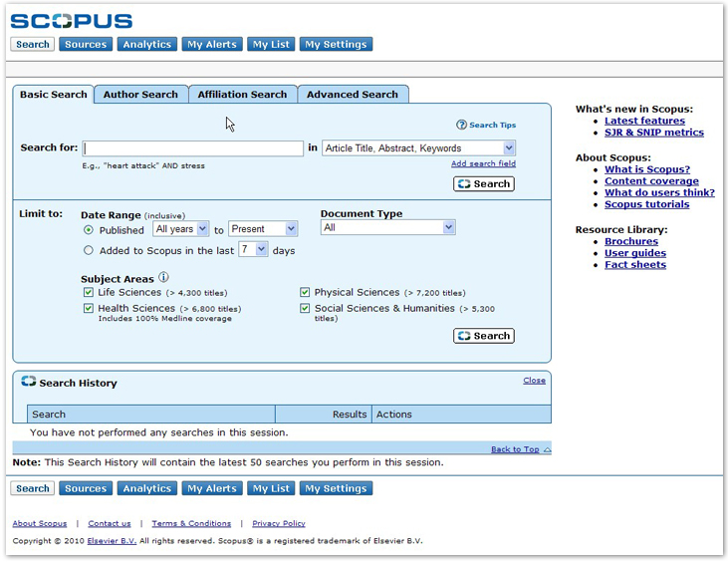Click the Terms & Conditions footer link
The height and width of the screenshot is (562, 728).
click(191, 523)
